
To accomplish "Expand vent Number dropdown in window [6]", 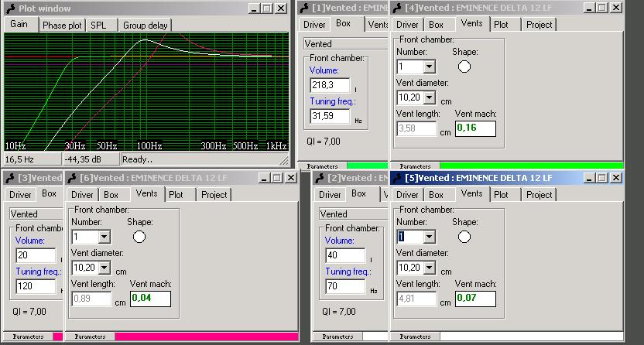I will [104, 237].
